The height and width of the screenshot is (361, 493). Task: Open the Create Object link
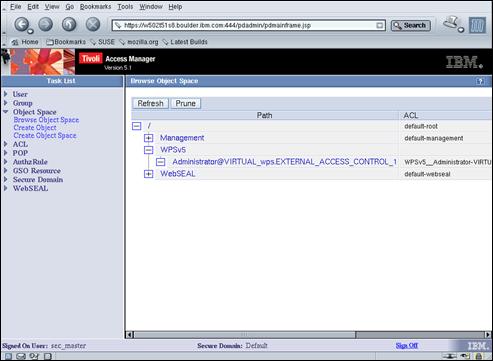[x=35, y=128]
